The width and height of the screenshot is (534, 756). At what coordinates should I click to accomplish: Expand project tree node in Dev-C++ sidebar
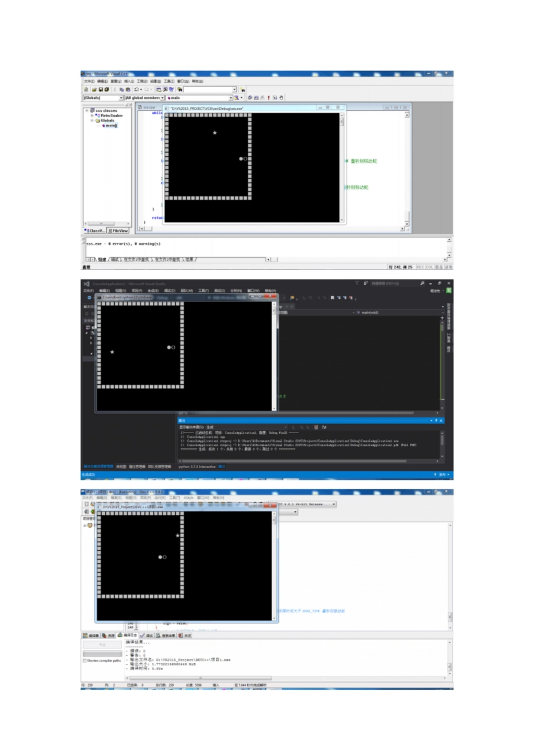pos(84,525)
